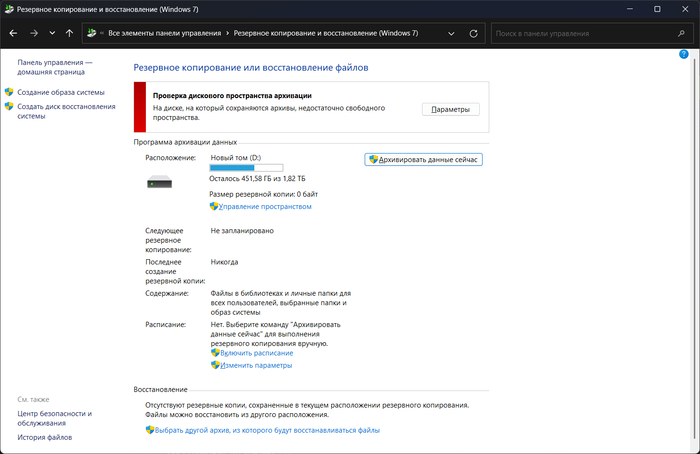The image size is (700, 454).
Task: Go up one level arrow
Action: [x=69, y=33]
